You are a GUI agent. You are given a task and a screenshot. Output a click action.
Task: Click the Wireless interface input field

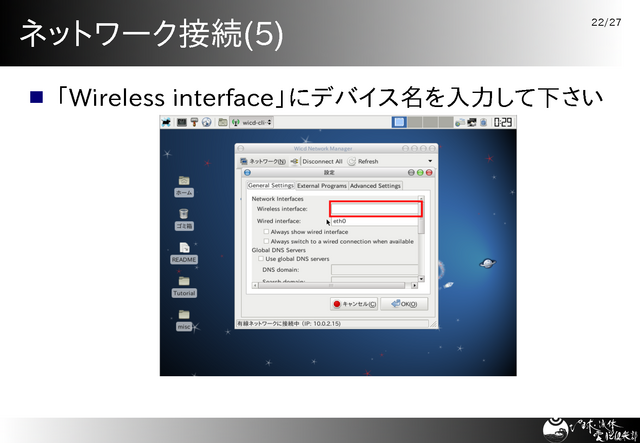(376, 209)
